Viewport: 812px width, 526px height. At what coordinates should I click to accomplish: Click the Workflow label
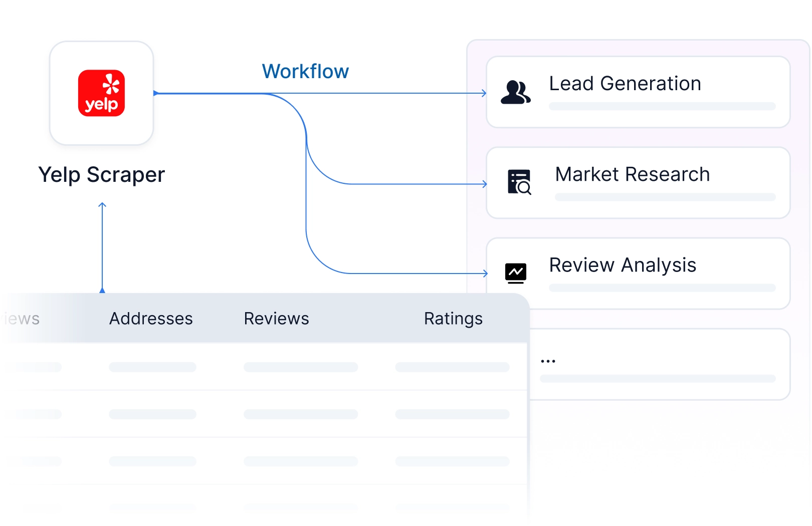click(x=305, y=72)
